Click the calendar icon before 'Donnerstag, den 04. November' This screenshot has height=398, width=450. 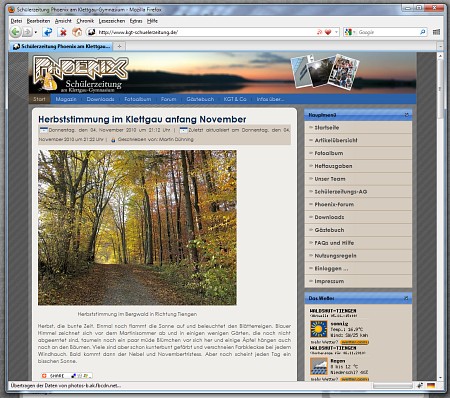click(43, 130)
